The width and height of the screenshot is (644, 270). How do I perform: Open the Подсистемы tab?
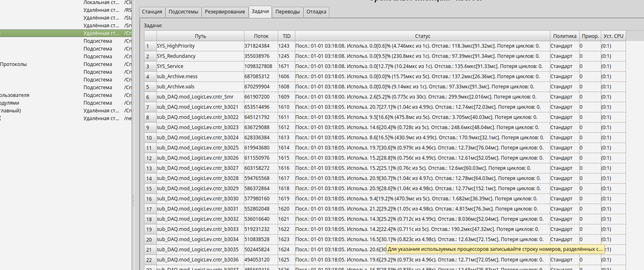click(183, 12)
